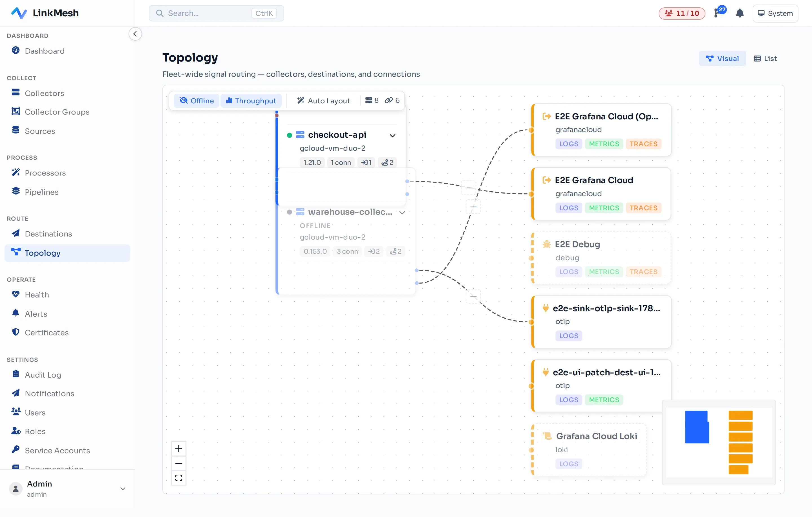Click the Certificates shield icon
The height and width of the screenshot is (517, 812).
(16, 332)
